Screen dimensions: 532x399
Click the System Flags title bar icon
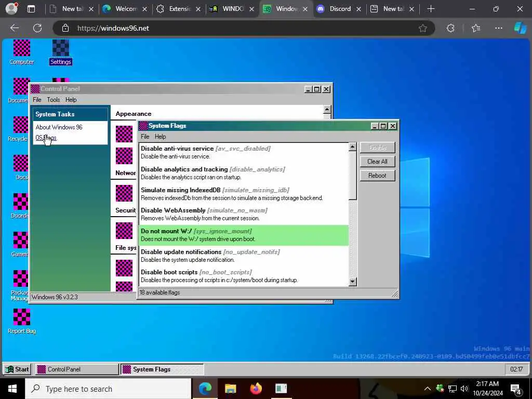pyautogui.click(x=143, y=126)
